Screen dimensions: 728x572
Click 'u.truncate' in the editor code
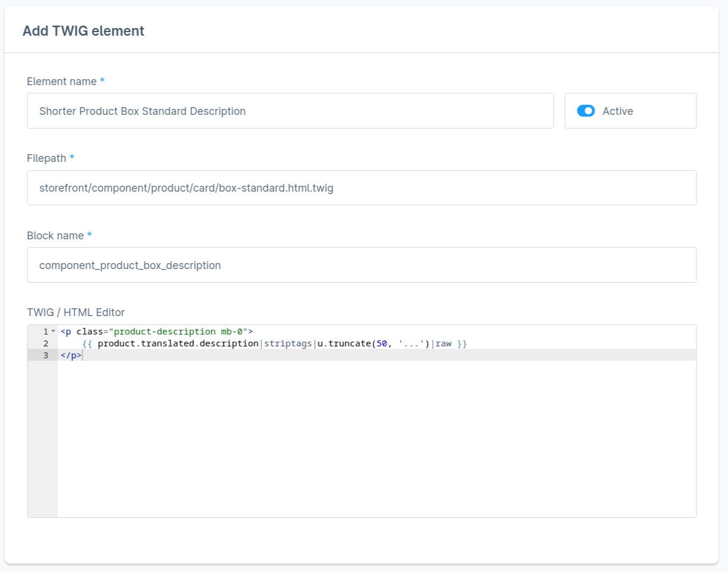coord(344,343)
